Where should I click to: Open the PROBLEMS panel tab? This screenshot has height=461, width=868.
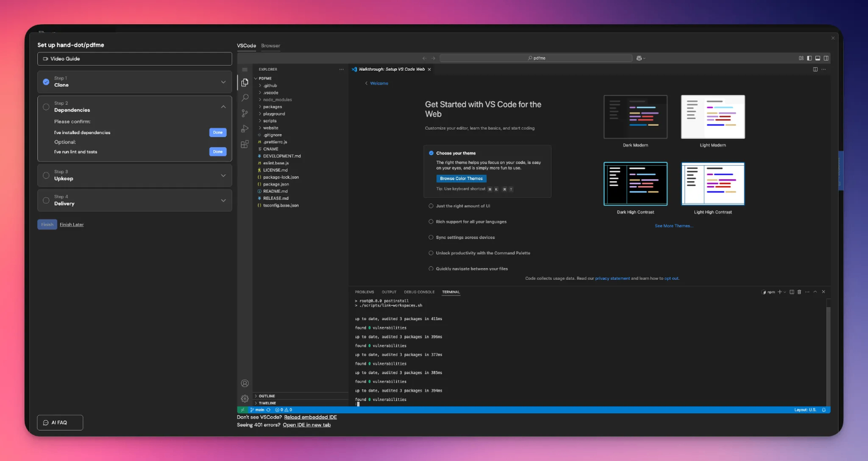coord(365,292)
